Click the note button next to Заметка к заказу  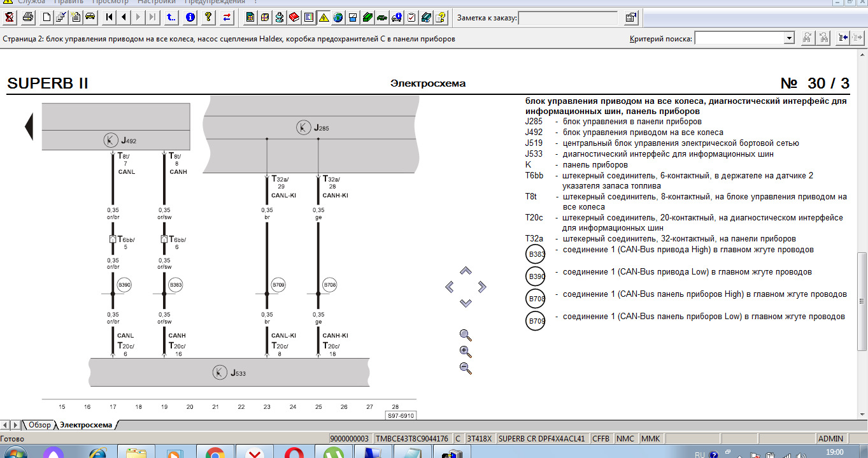(630, 18)
